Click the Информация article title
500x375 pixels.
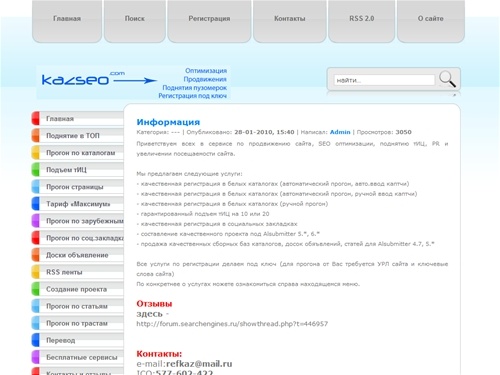click(x=168, y=122)
